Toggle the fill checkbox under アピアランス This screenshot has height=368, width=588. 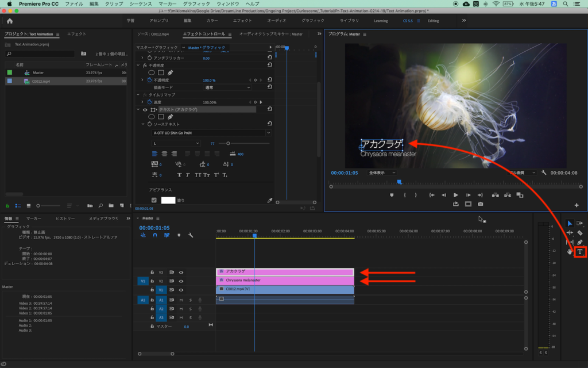(154, 200)
